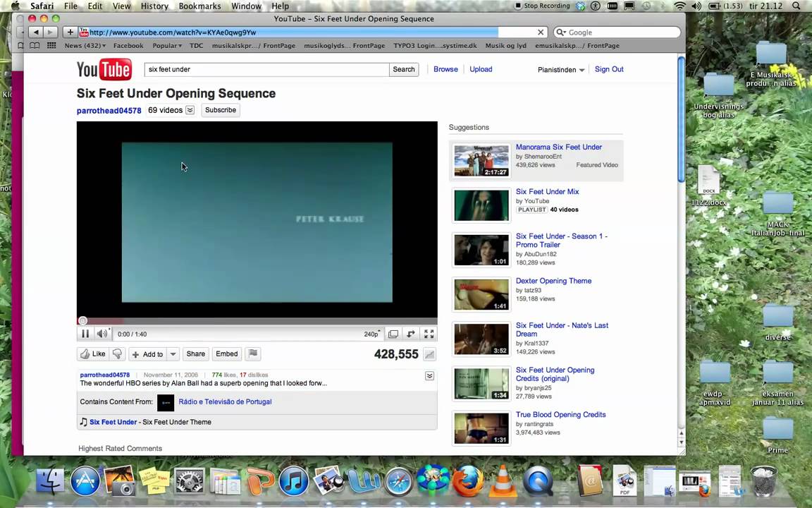Open Finder from the Dock

click(x=50, y=480)
